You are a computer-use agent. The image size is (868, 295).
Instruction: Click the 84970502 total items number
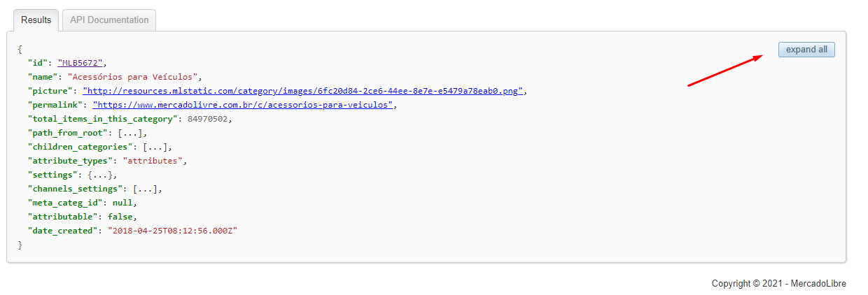click(x=209, y=119)
